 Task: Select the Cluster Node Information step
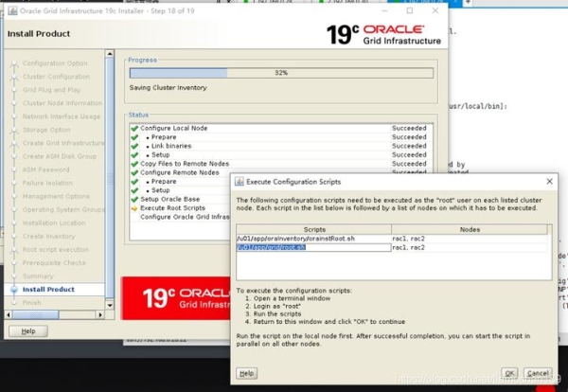point(62,103)
